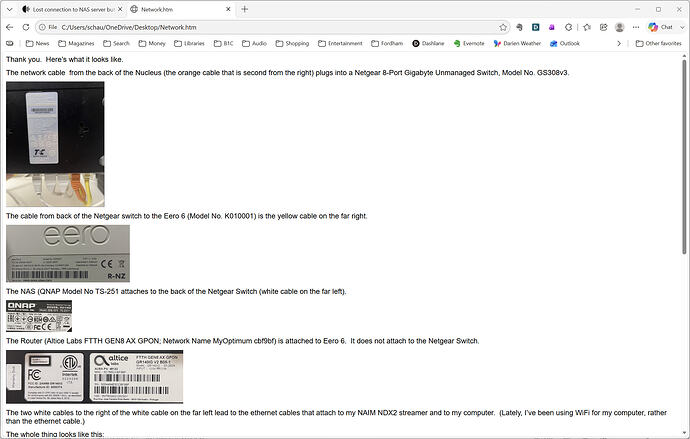This screenshot has width=690, height=439.
Task: Open the workspaces icon left of News
Action: click(x=10, y=44)
